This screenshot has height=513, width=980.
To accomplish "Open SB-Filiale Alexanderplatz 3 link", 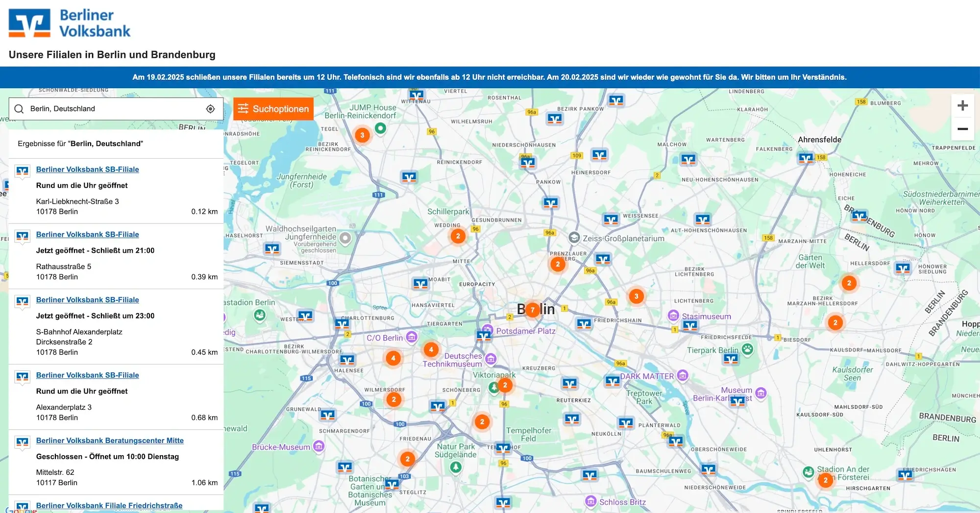I will point(87,375).
